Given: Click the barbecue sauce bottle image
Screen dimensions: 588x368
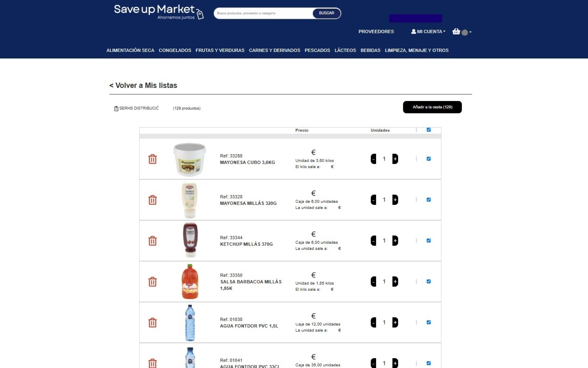Looking at the screenshot, I should coord(190,282).
